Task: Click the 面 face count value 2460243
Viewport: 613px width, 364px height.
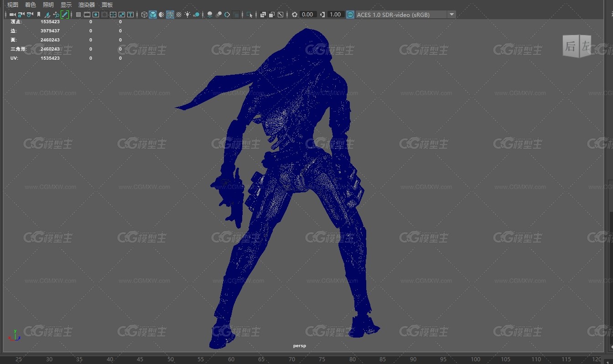Action: pyautogui.click(x=50, y=40)
